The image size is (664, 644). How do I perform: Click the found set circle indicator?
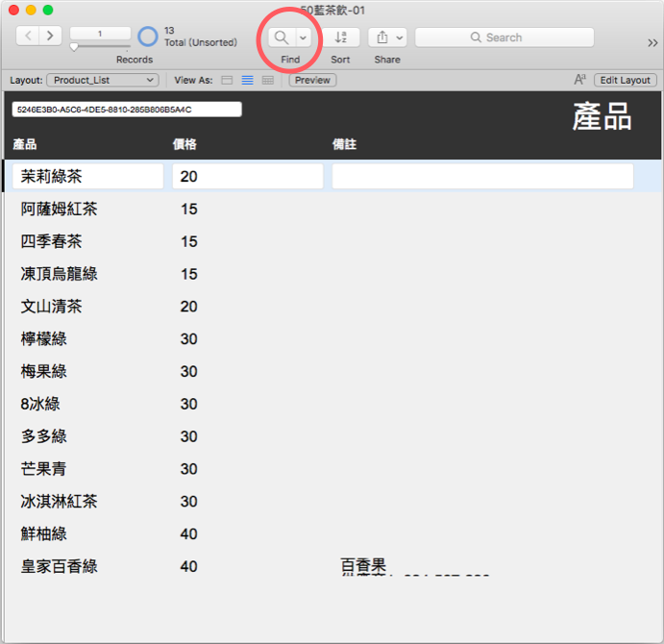[x=148, y=37]
